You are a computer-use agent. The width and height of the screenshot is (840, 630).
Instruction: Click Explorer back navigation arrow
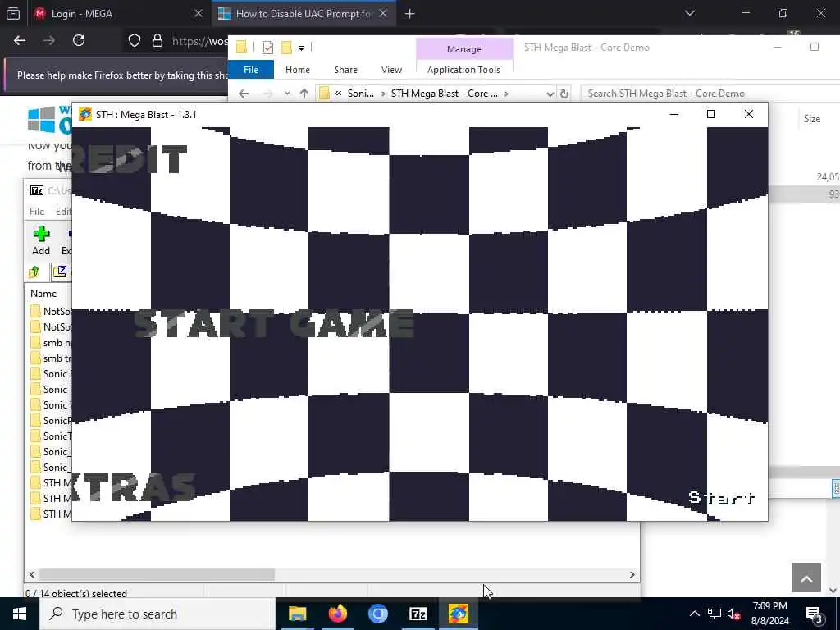click(244, 94)
